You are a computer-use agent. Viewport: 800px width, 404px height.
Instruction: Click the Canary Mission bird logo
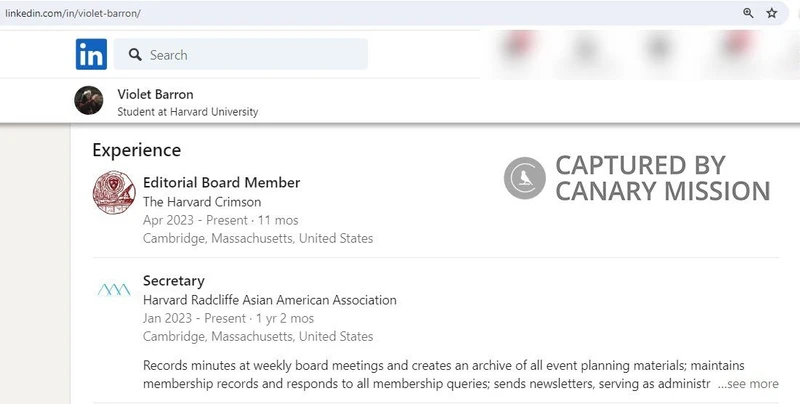click(524, 178)
